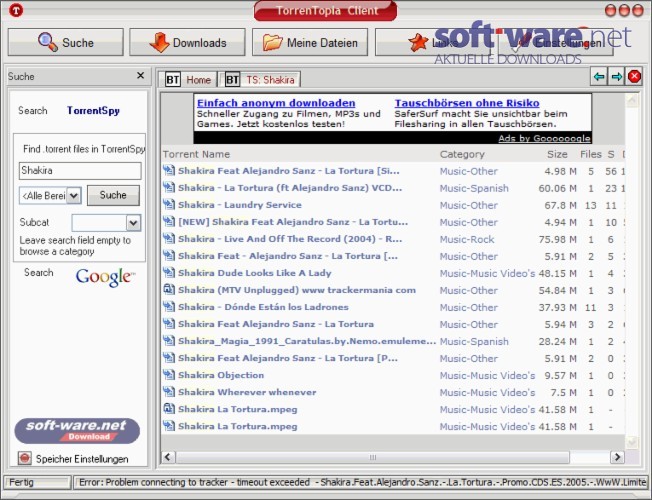The height and width of the screenshot is (500, 652).
Task: Open the Tauschbörsen ohne Risiko ad link
Action: pos(467,103)
